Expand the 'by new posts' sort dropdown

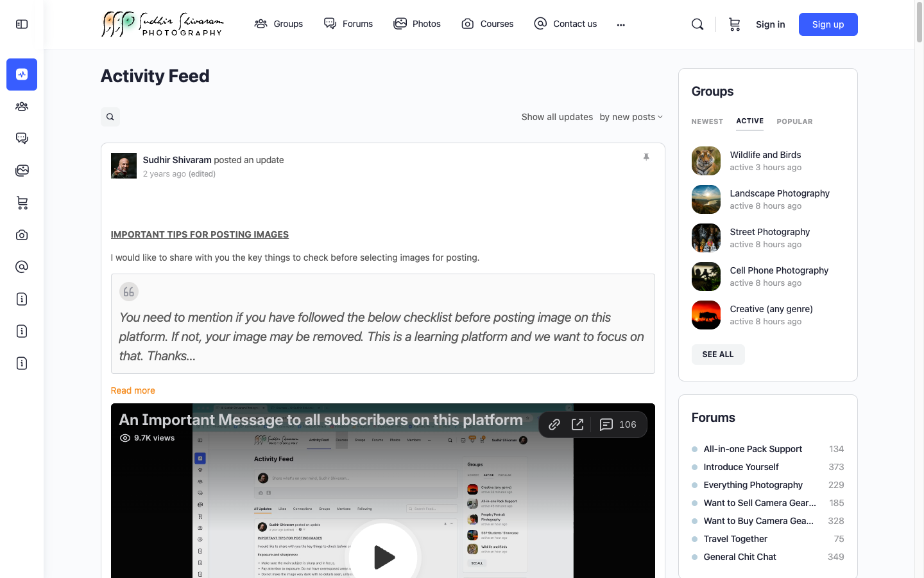(631, 117)
